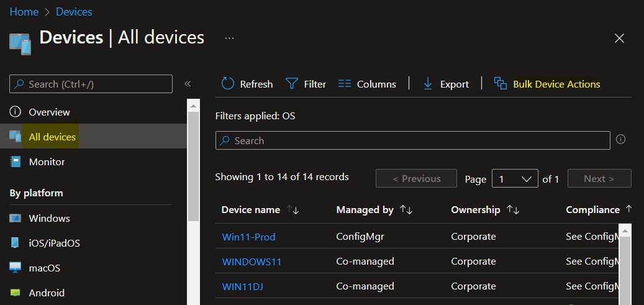This screenshot has width=644, height=305.
Task: Click the Bulk Device Actions icon
Action: pos(501,83)
